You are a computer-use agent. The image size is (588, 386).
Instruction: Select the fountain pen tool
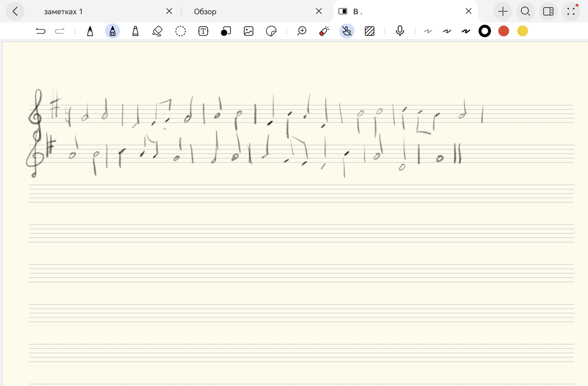click(x=90, y=31)
